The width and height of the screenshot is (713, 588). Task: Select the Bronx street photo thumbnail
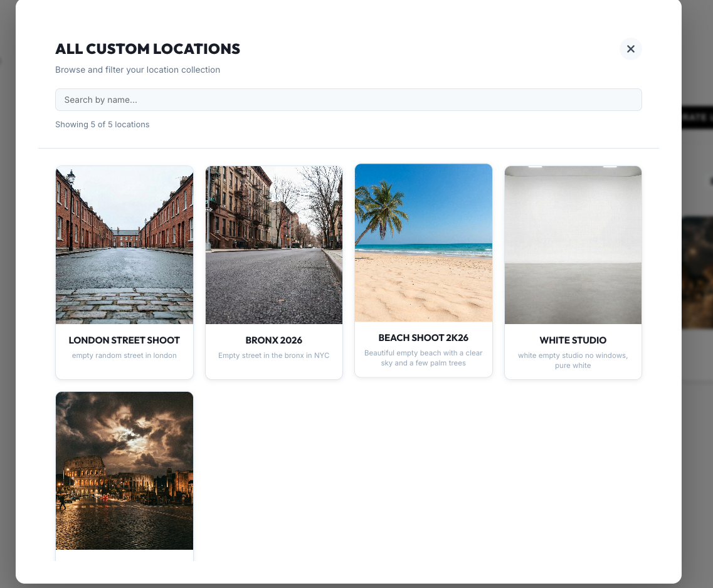click(x=274, y=245)
